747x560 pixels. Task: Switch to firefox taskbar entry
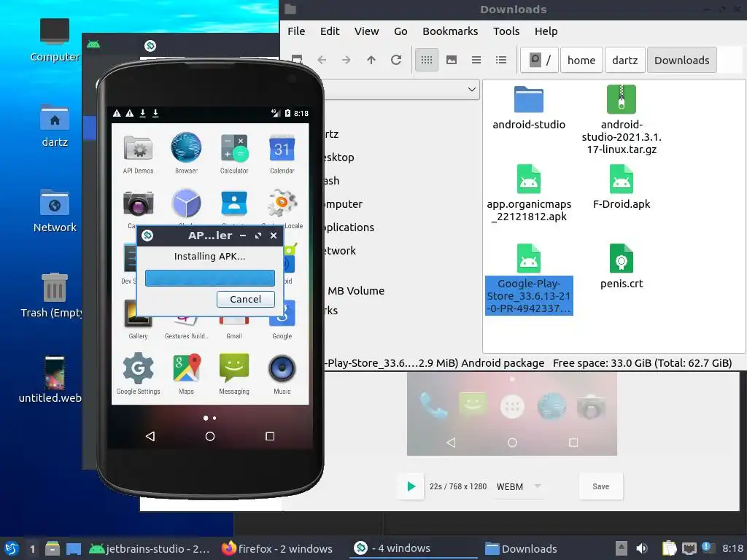tap(277, 548)
